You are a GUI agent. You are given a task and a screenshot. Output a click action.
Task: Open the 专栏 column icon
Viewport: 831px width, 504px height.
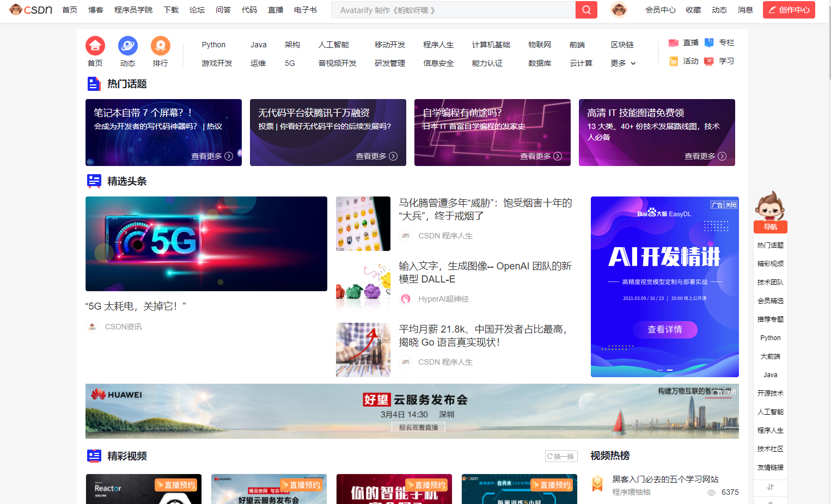[709, 43]
